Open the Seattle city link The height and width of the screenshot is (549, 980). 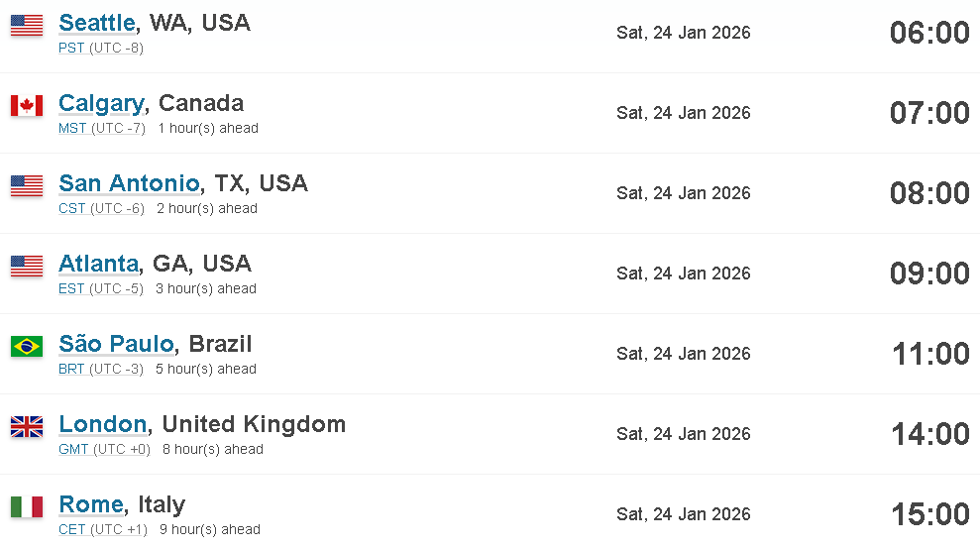tap(97, 23)
